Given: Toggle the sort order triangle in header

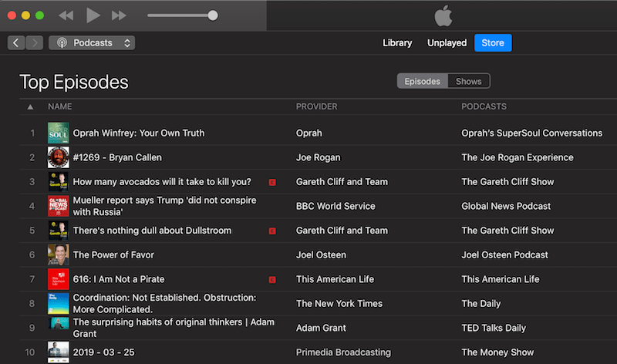Looking at the screenshot, I should (30, 106).
